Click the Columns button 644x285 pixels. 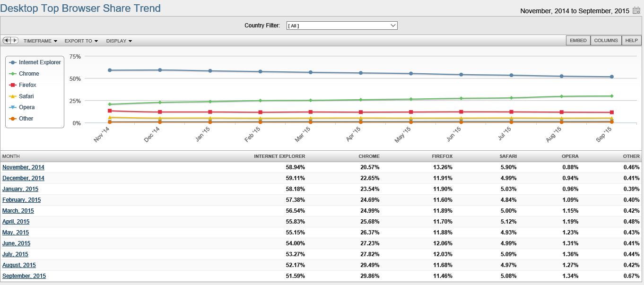606,41
